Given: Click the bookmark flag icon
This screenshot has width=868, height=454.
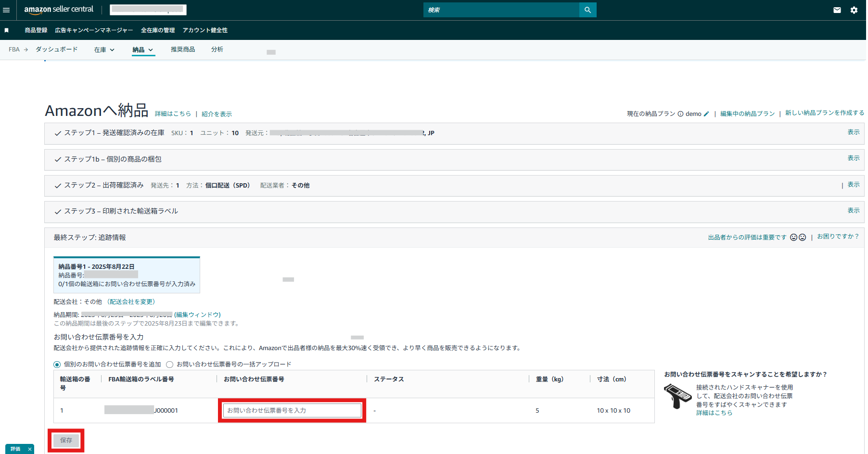Looking at the screenshot, I should 7,30.
